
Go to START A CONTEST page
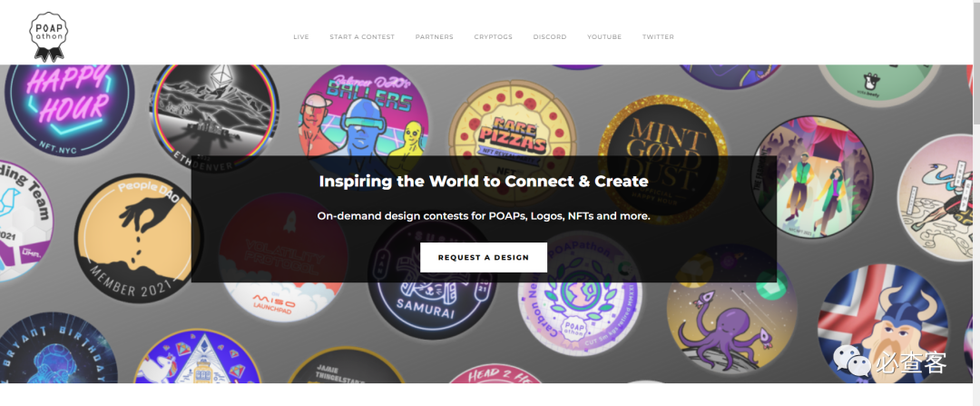pyautogui.click(x=362, y=37)
